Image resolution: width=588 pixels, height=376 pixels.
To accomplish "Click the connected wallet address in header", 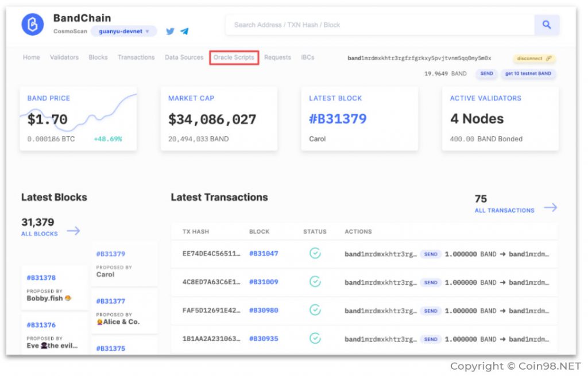I will (x=419, y=58).
